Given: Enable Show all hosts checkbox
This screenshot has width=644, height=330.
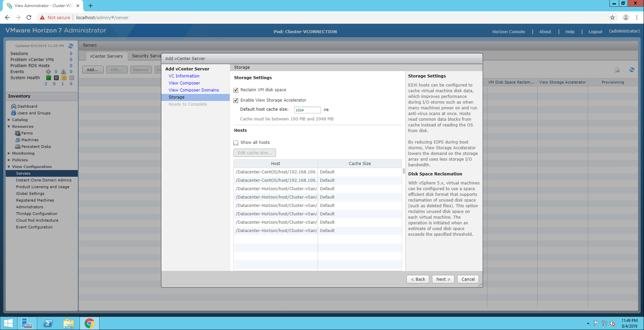Looking at the screenshot, I should click(x=236, y=143).
